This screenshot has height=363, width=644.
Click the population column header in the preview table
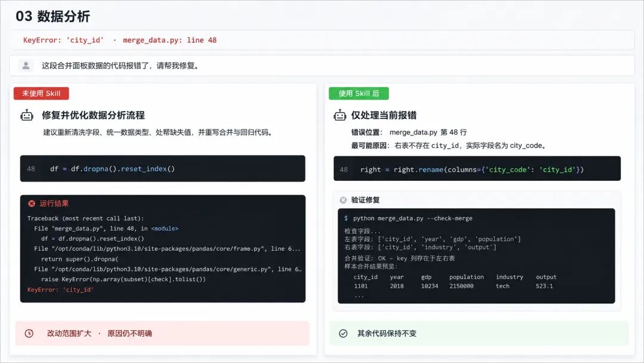[x=466, y=277]
